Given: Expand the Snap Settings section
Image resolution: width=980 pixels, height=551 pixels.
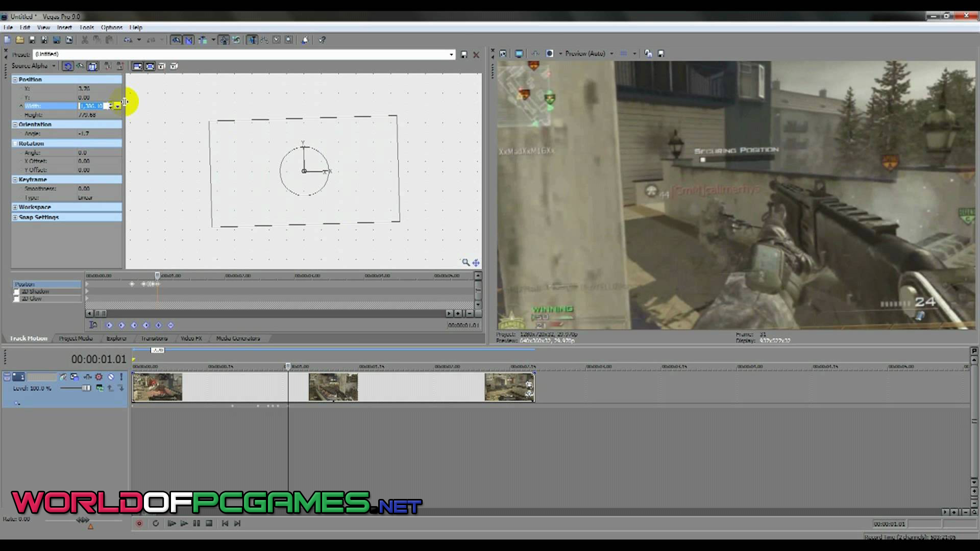Looking at the screenshot, I should pos(15,217).
